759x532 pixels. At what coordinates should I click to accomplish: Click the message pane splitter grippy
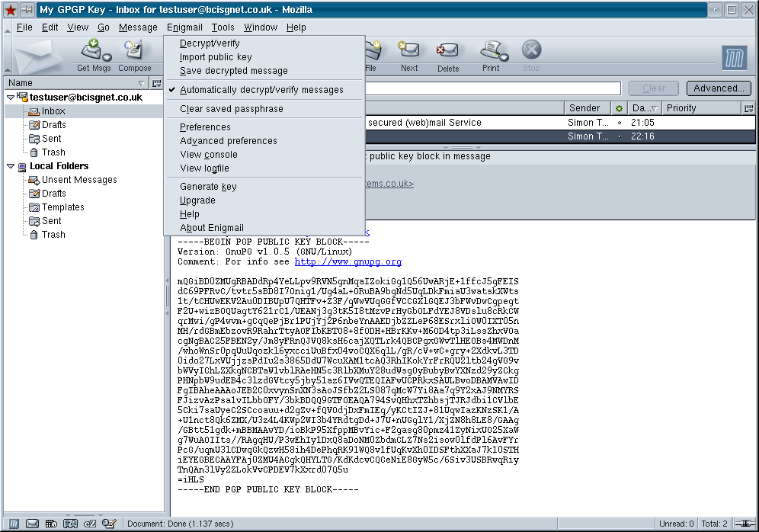463,147
